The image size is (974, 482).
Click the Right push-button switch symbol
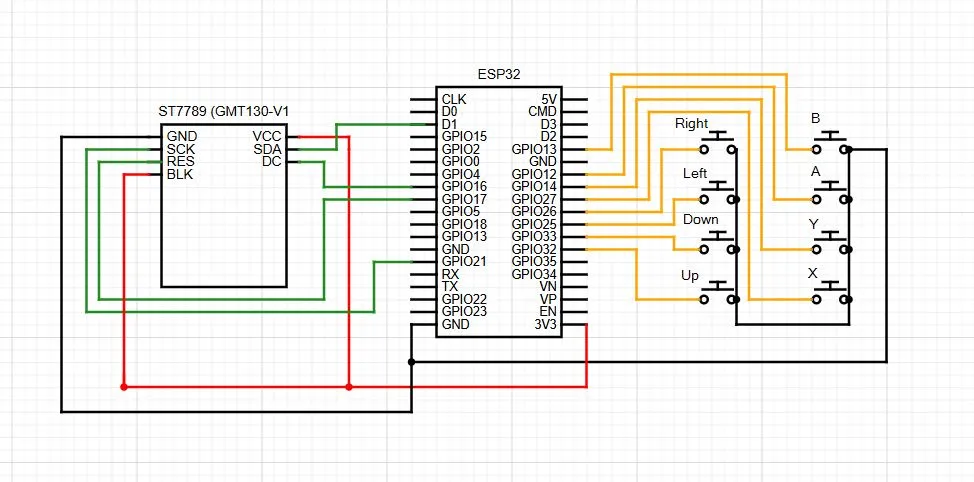coord(718,142)
